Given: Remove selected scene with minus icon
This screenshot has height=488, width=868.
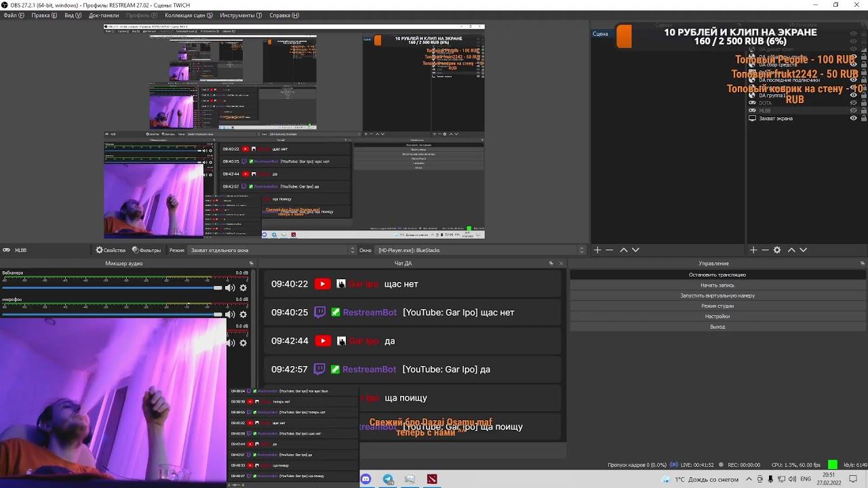Looking at the screenshot, I should pyautogui.click(x=610, y=250).
